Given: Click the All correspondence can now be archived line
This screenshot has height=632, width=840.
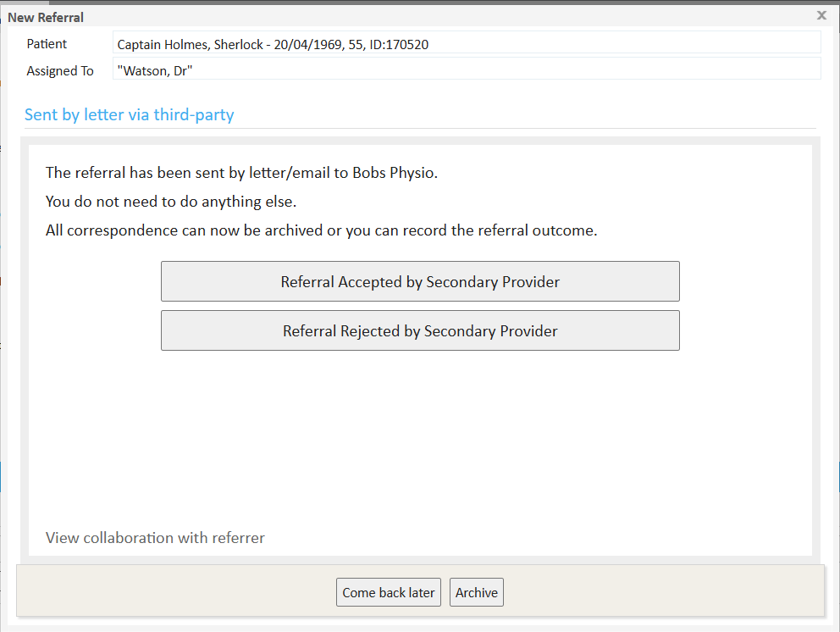Looking at the screenshot, I should tap(322, 230).
